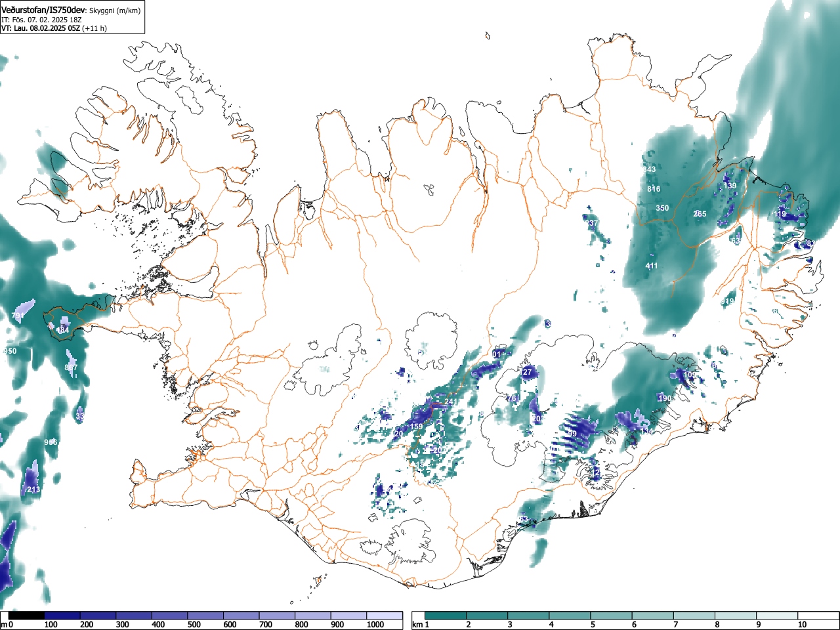Select the palest 9–10 km legend swatch
Image resolution: width=840 pixels, height=630 pixels.
point(778,616)
